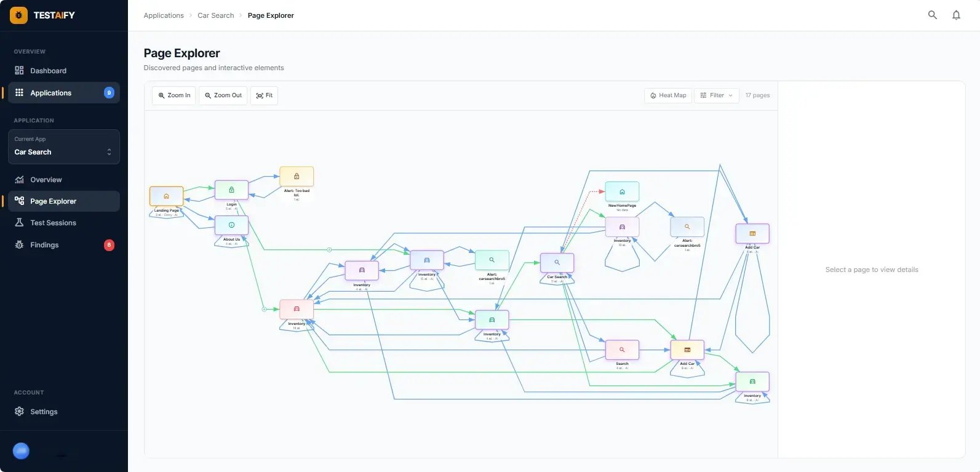Zoom in on the page graph

(174, 95)
